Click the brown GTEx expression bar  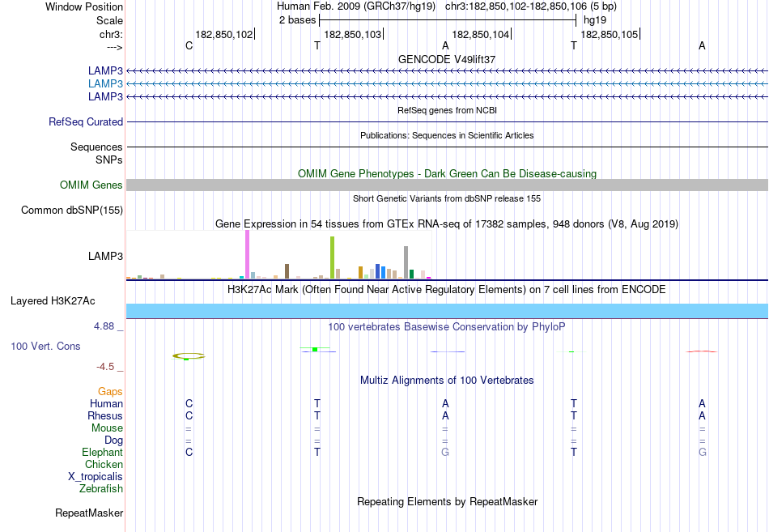pyautogui.click(x=287, y=271)
